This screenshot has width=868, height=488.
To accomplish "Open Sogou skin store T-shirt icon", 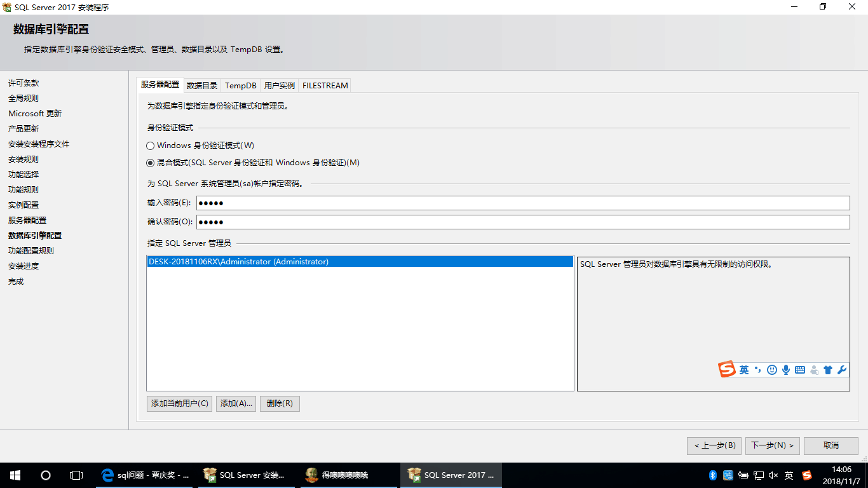I will point(828,370).
